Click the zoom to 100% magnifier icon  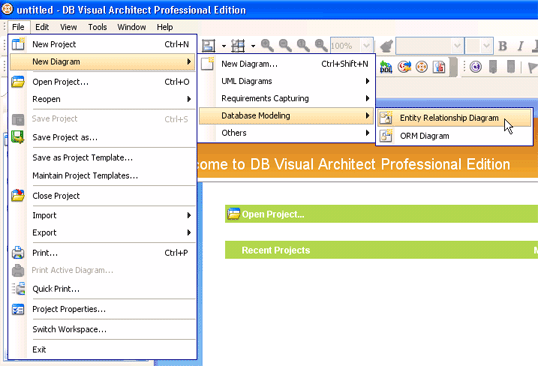coord(303,45)
